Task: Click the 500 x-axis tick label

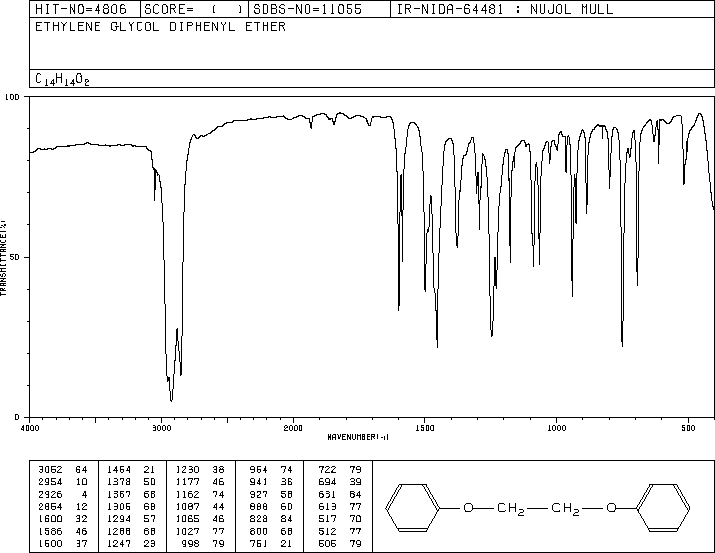Action: pos(689,428)
